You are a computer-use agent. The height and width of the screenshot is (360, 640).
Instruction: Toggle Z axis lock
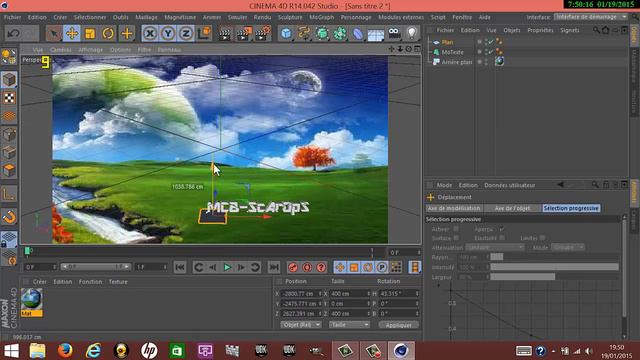(x=186, y=33)
